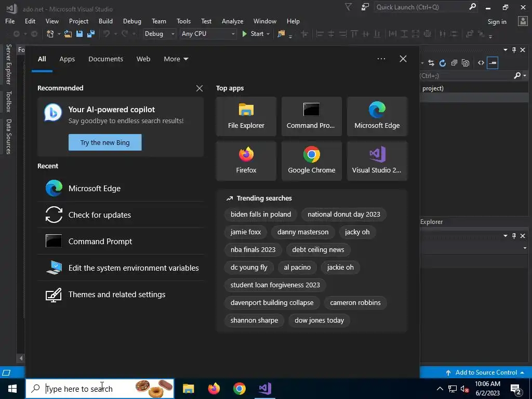Image resolution: width=532 pixels, height=399 pixels.
Task: Click the notifications filter flag icon
Action: [x=348, y=7]
